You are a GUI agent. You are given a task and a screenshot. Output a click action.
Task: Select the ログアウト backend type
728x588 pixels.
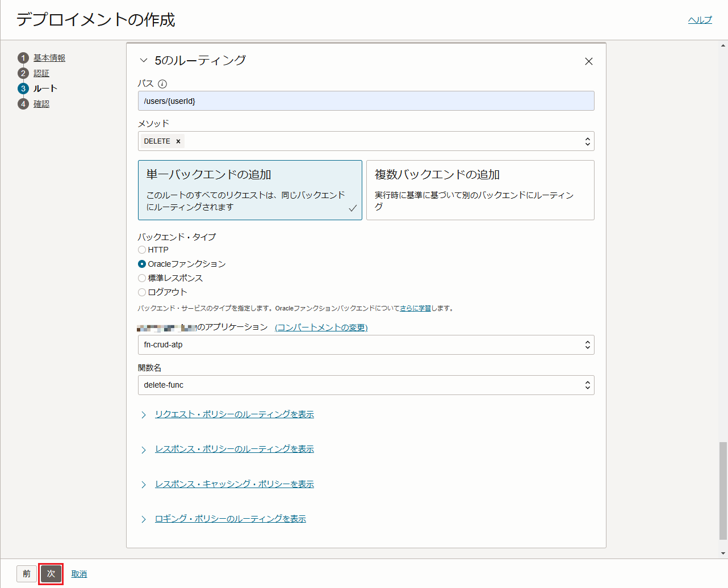(142, 292)
